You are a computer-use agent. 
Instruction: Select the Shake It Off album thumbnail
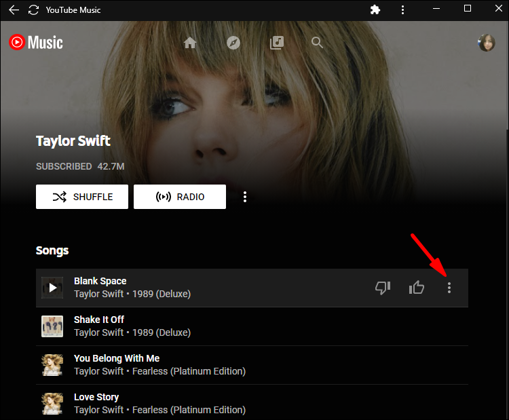(52, 326)
